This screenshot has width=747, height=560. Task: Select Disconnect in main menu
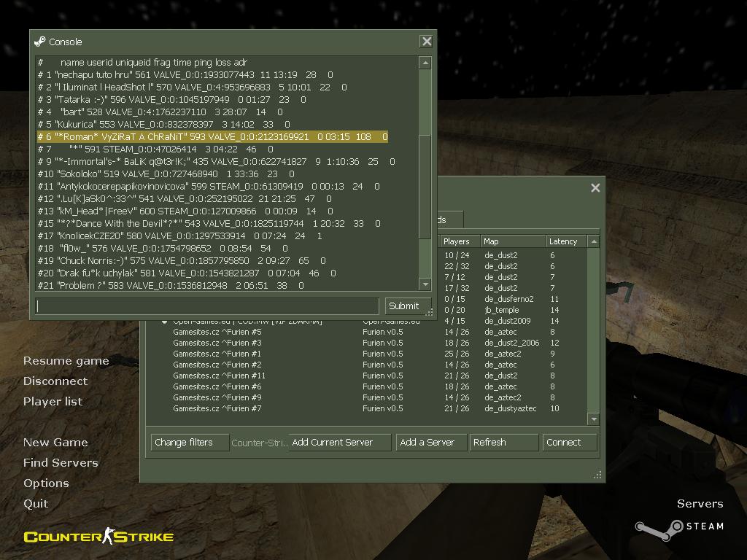[x=55, y=381]
